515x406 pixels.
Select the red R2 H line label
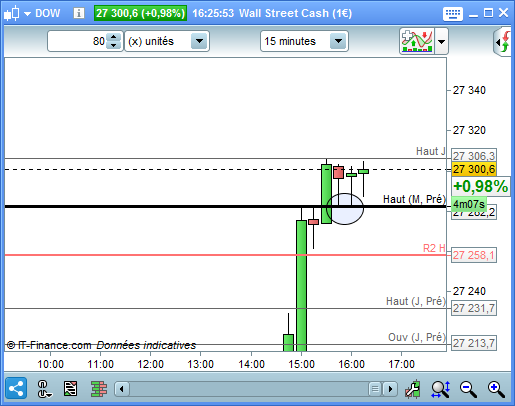coord(434,248)
